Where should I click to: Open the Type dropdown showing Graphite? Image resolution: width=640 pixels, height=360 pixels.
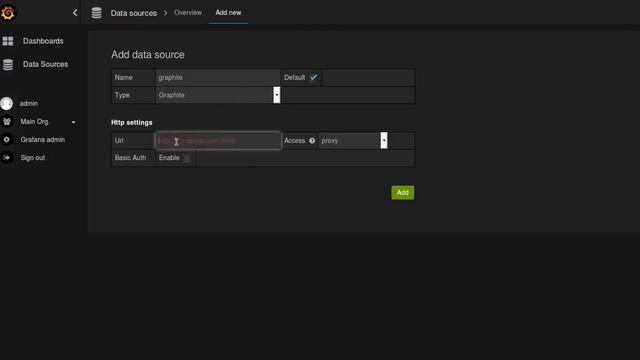[218, 95]
